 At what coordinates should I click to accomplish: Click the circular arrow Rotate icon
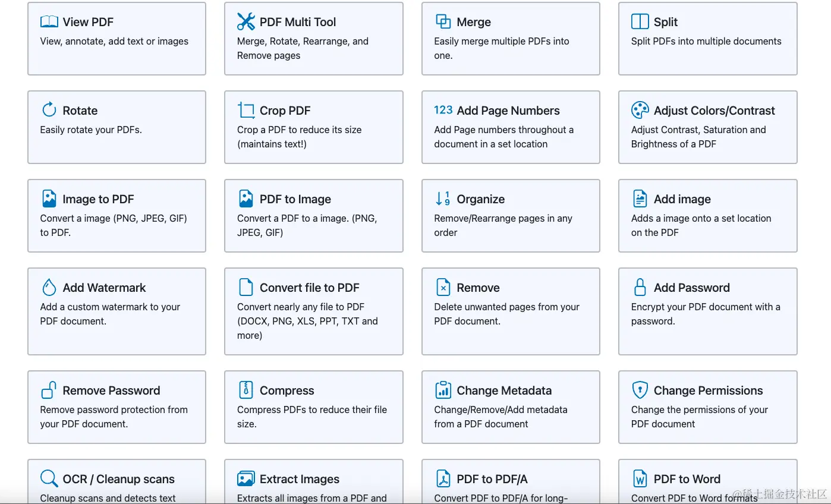point(49,110)
